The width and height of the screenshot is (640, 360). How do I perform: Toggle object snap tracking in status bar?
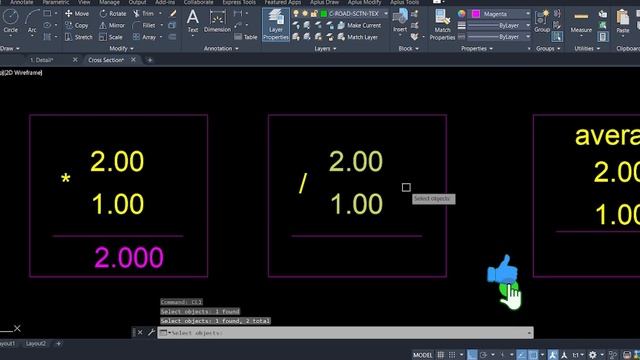tap(521, 355)
